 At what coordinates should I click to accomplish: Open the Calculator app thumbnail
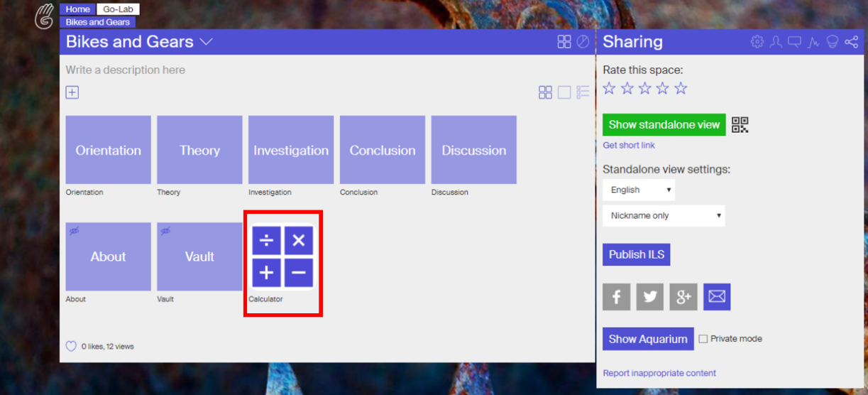point(282,257)
